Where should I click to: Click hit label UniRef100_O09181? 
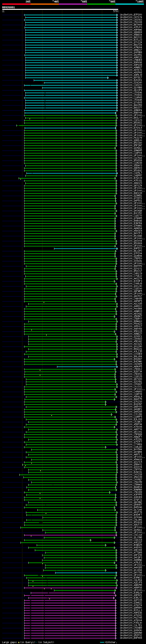click(x=131, y=261)
